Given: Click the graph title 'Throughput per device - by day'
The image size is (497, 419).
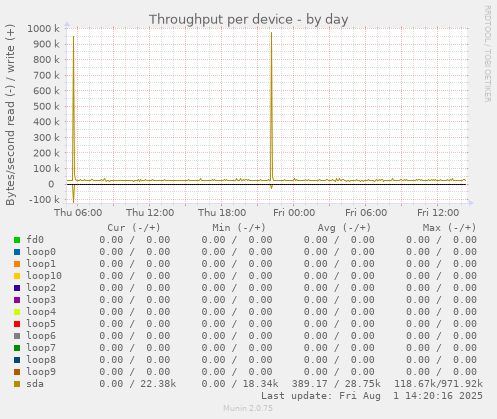Looking at the screenshot, I should coord(249,19).
